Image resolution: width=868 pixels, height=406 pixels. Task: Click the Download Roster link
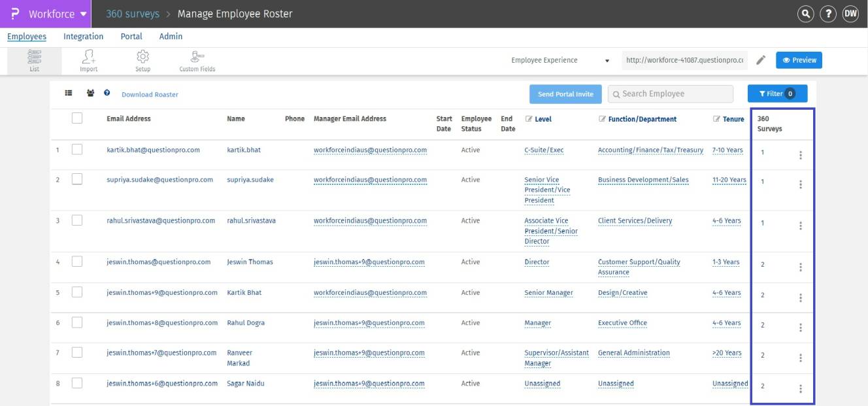pos(150,95)
